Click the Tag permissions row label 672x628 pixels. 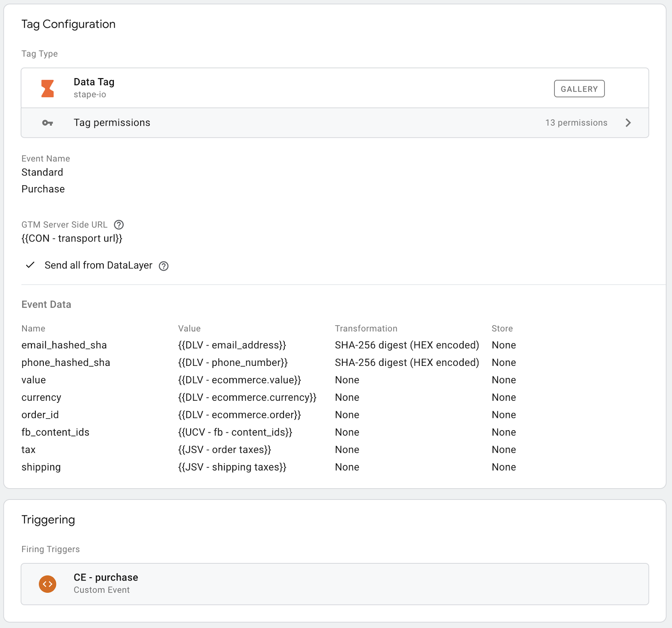[112, 123]
